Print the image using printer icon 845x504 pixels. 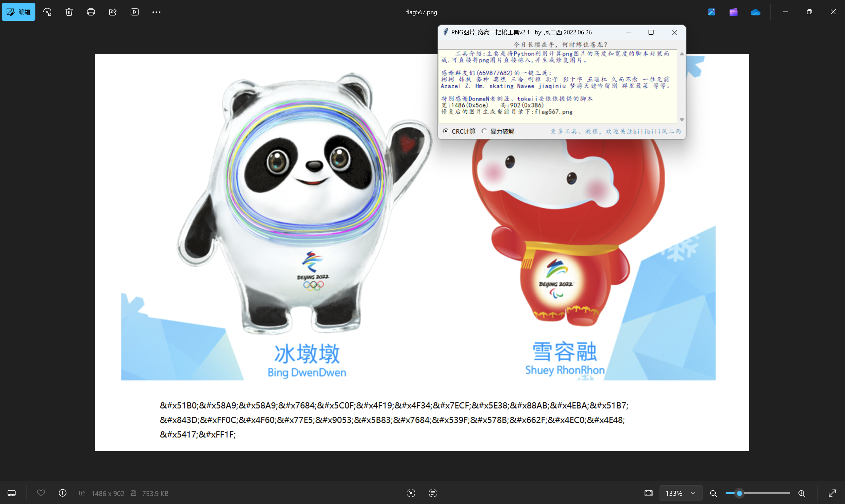tap(91, 12)
